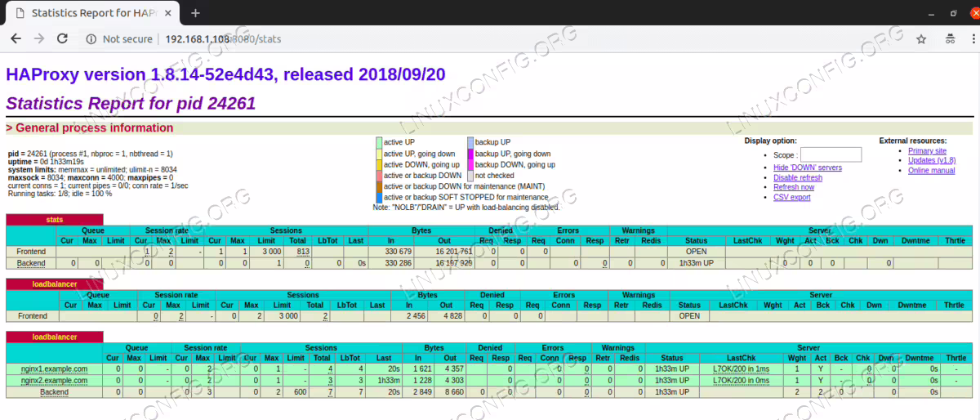The height and width of the screenshot is (420, 980).
Task: Bookmark this page with the star icon
Action: click(x=921, y=39)
